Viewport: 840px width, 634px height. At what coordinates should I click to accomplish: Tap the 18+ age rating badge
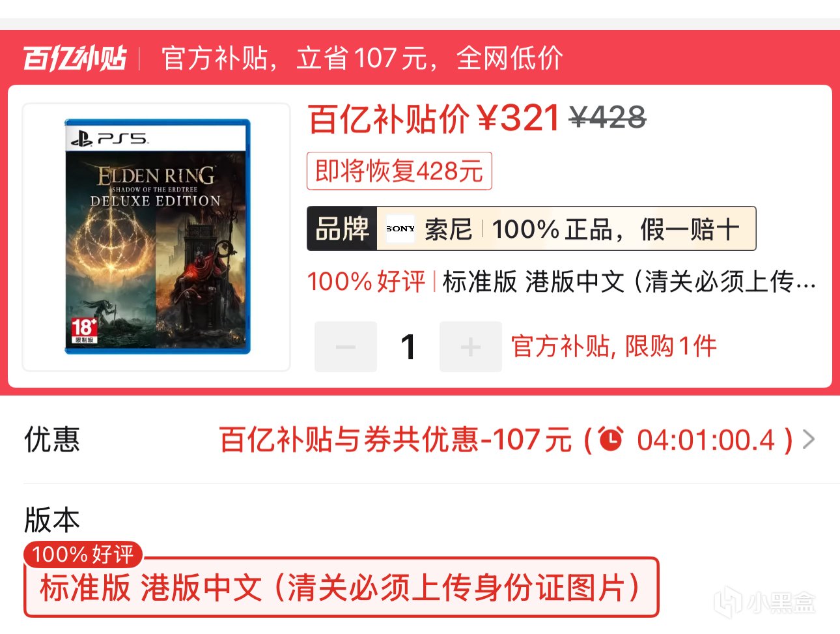click(x=85, y=330)
